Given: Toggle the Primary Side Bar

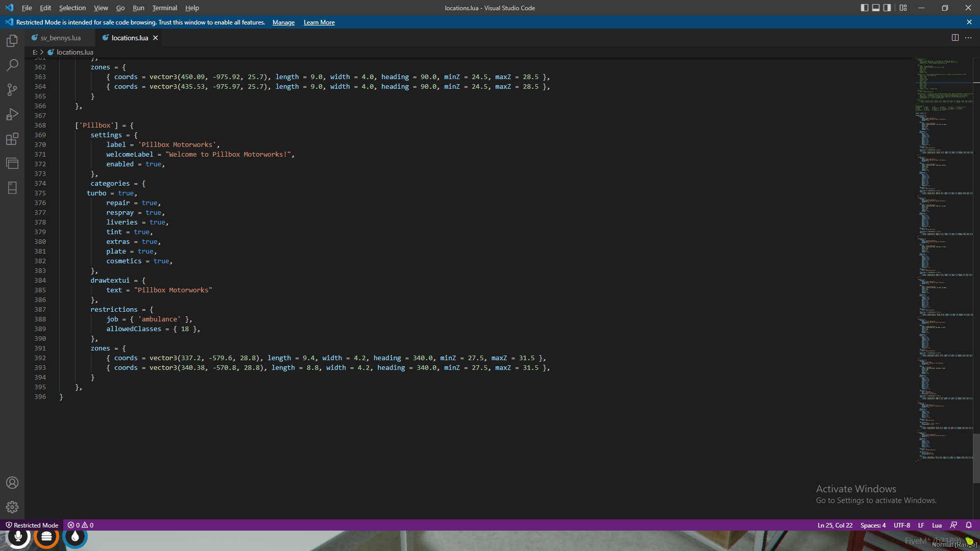Looking at the screenshot, I should [864, 8].
